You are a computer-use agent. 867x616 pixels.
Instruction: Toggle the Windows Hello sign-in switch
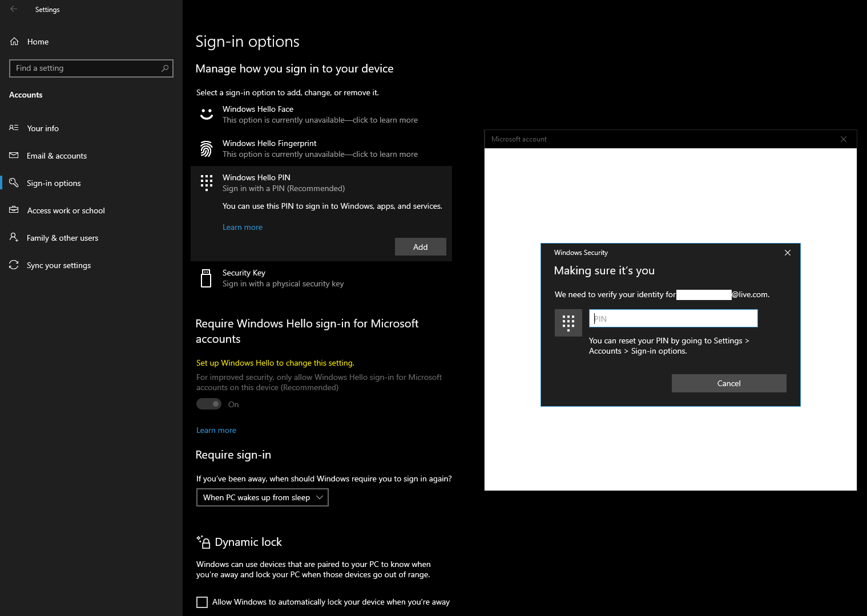209,404
